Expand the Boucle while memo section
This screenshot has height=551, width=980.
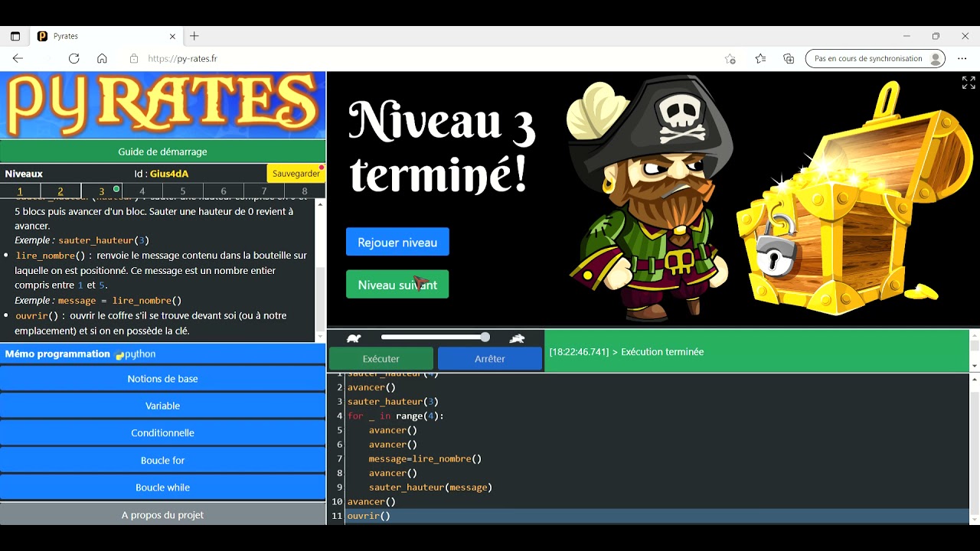(162, 487)
